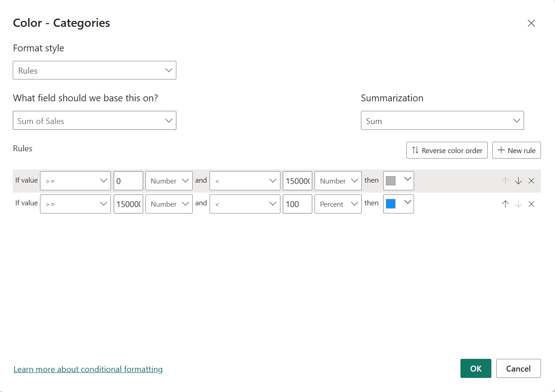
Task: Open the Summarization dropdown
Action: tap(442, 121)
